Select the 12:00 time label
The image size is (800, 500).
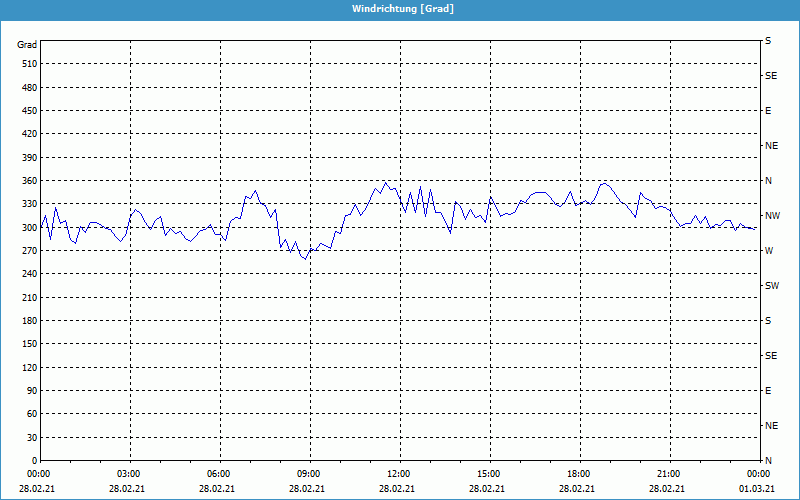click(399, 474)
